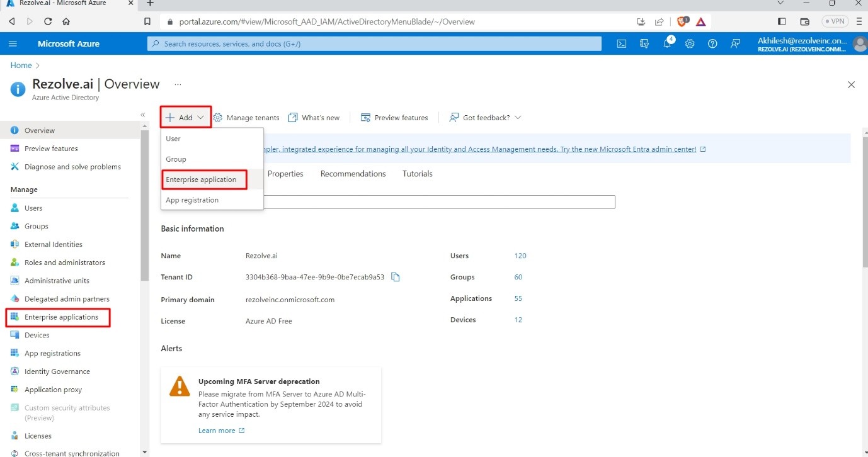This screenshot has height=457, width=868.
Task: Open the Help question mark icon
Action: [712, 43]
